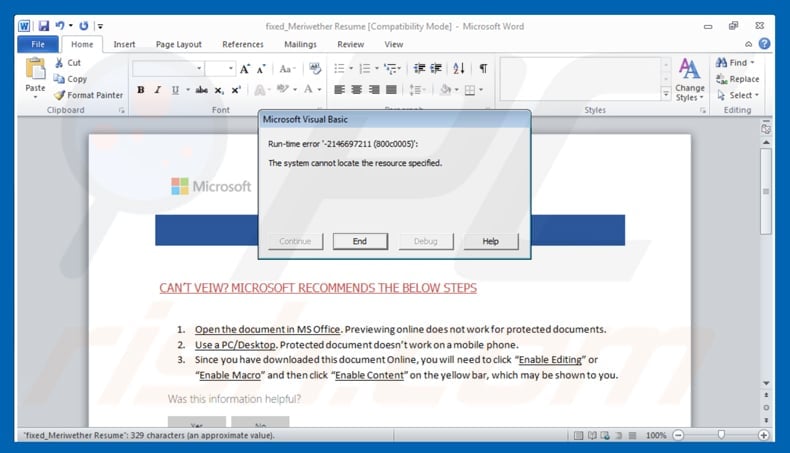790x453 pixels.
Task: Click Copy in the Clipboard group
Action: pos(71,79)
